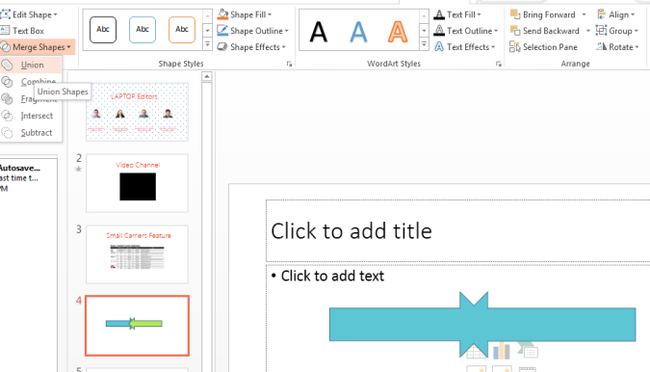Image resolution: width=650 pixels, height=372 pixels.
Task: Click the Intersect shapes icon
Action: point(7,116)
